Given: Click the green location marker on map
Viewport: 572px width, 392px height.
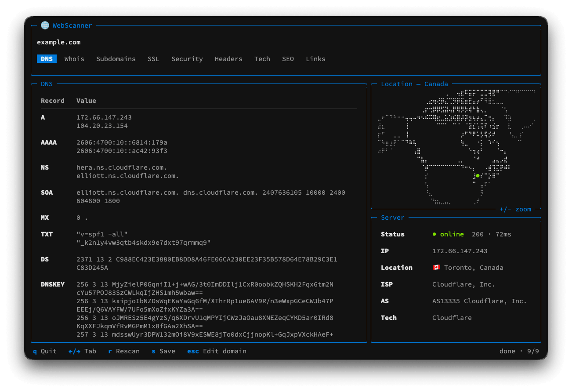Looking at the screenshot, I should 478,176.
